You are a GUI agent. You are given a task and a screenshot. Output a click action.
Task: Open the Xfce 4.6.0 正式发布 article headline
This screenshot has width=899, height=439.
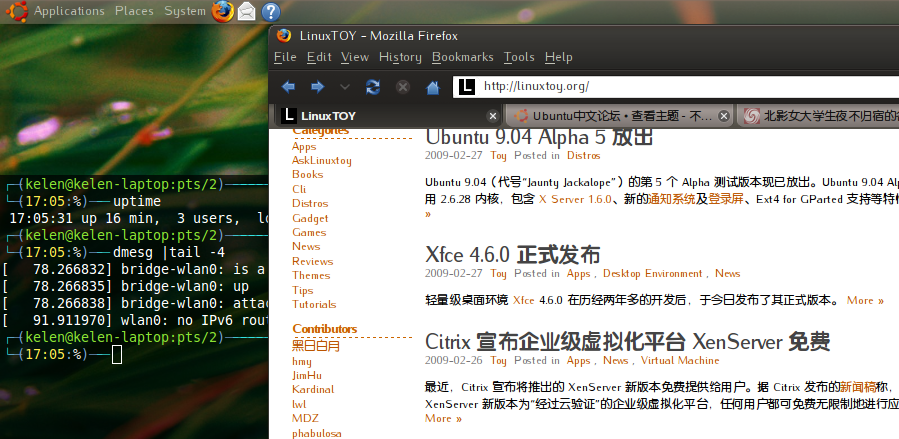[513, 254]
